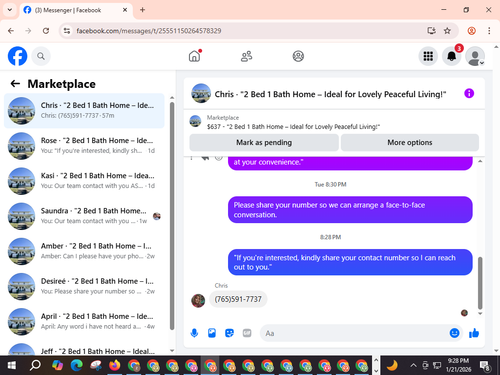Open the profile circle icon in the top navigation
The height and width of the screenshot is (375, 500).
tap(298, 56)
